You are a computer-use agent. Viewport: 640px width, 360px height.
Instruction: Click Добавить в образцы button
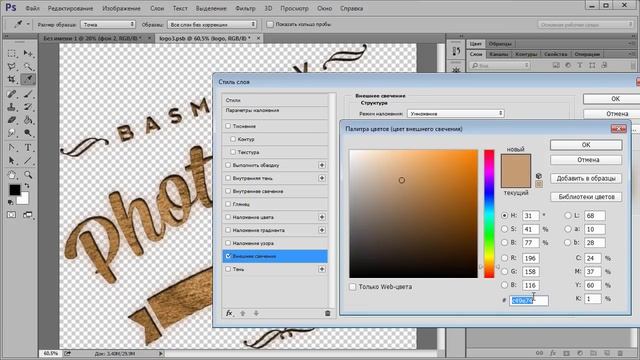586,178
